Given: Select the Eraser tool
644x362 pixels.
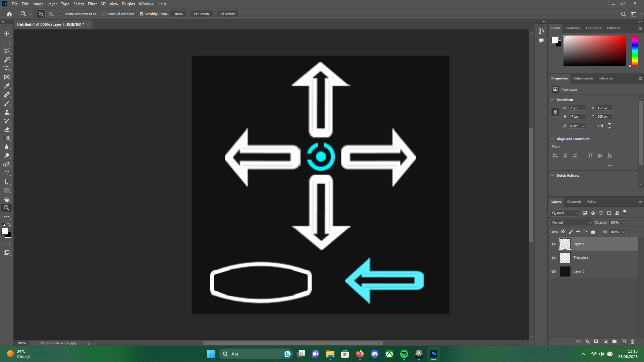Looking at the screenshot, I should point(7,129).
